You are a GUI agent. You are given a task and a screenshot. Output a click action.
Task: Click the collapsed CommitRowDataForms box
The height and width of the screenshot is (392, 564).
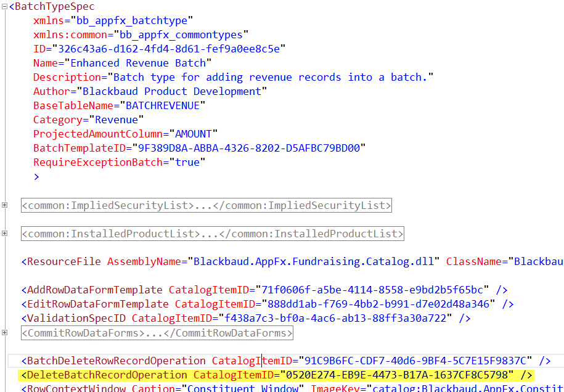(157, 333)
